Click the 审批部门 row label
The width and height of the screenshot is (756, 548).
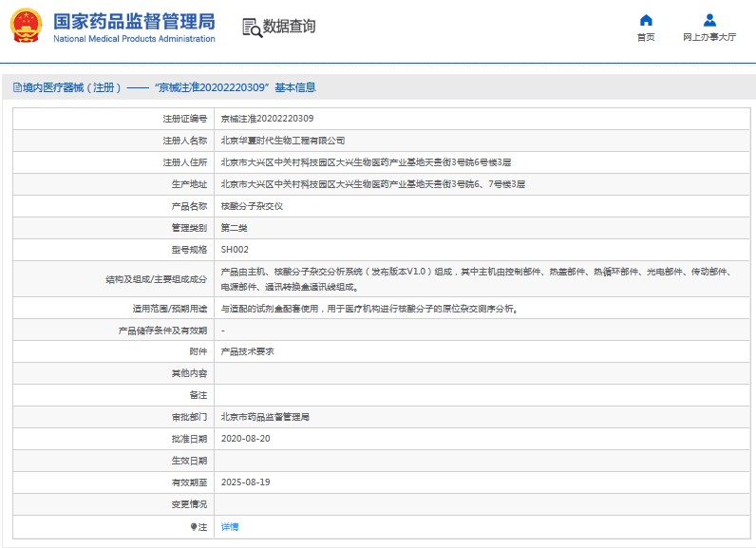tap(189, 417)
